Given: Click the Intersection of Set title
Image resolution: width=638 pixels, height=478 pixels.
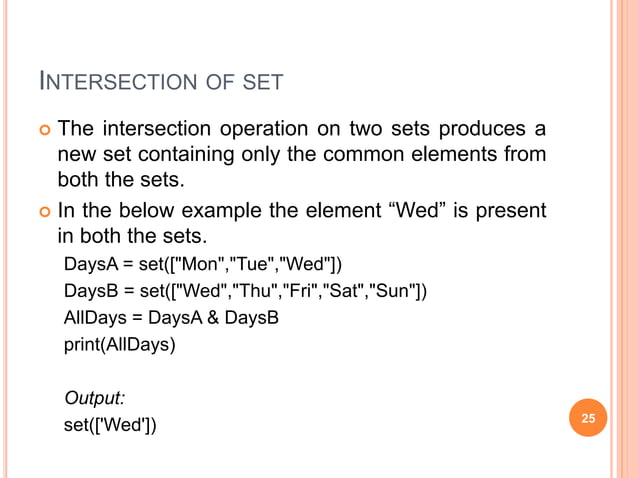Looking at the screenshot, I should pos(161,81).
